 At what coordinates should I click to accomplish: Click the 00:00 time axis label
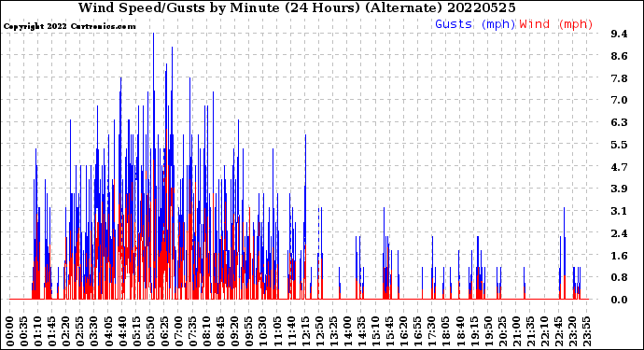click(10, 331)
